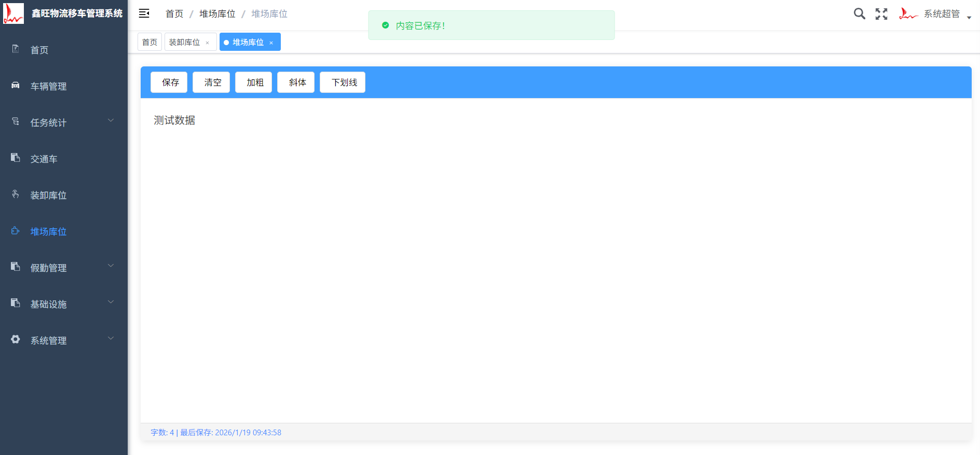The height and width of the screenshot is (455, 980).
Task: Click the hand icon for 装卸库位
Action: pyautogui.click(x=16, y=194)
